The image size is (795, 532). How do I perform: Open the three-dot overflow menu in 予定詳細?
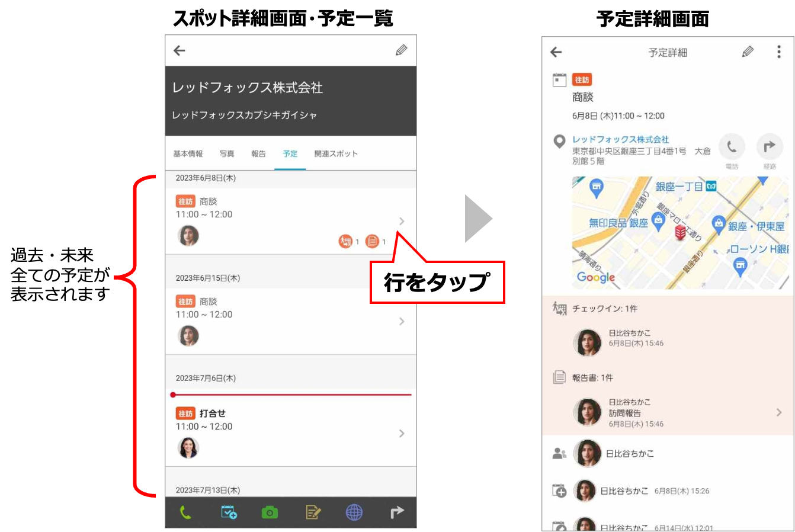[778, 52]
